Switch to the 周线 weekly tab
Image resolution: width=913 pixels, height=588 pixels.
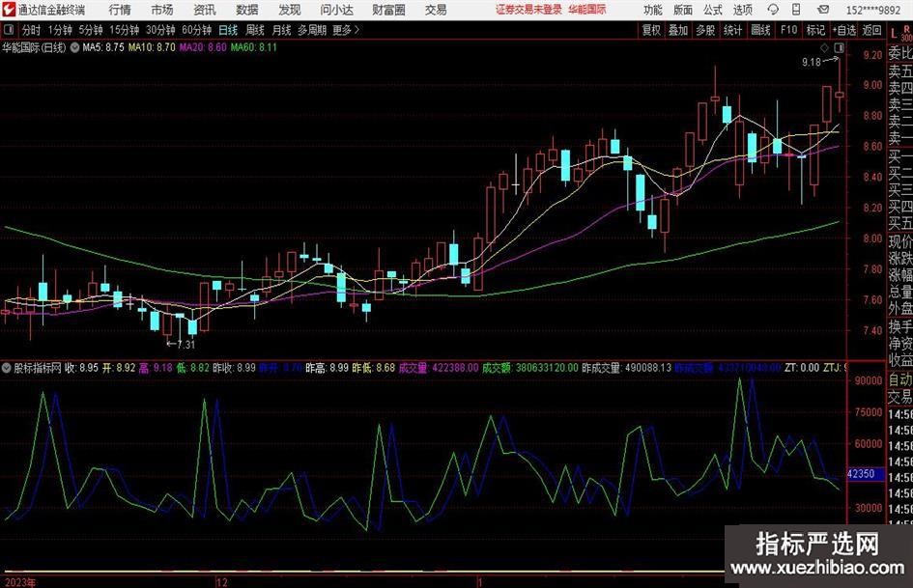(254, 30)
